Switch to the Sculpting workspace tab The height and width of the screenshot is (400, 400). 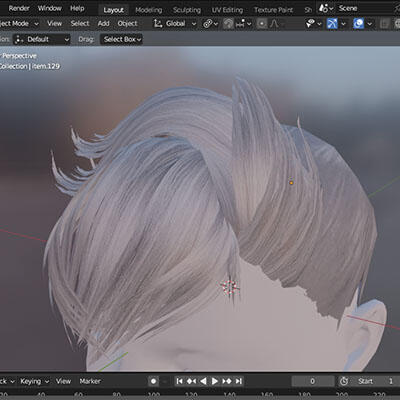coord(187,10)
